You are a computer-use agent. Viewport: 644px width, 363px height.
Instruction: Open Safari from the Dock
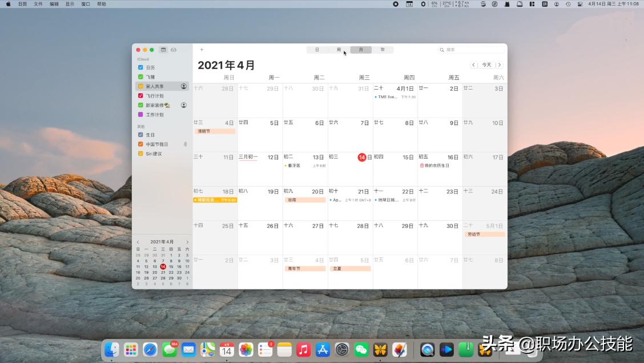(x=150, y=349)
